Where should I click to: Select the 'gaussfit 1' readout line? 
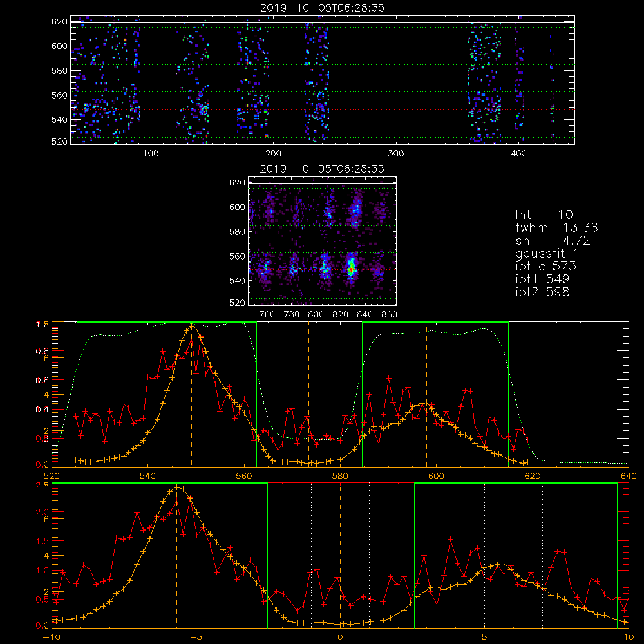pyautogui.click(x=547, y=253)
